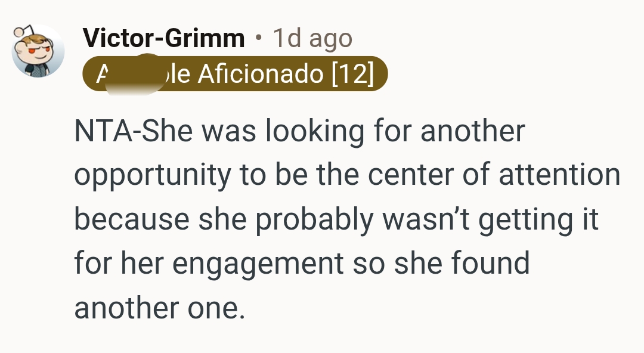Click the words "another one." ending the comment
Screen dimensions: 644x353
click(x=160, y=308)
